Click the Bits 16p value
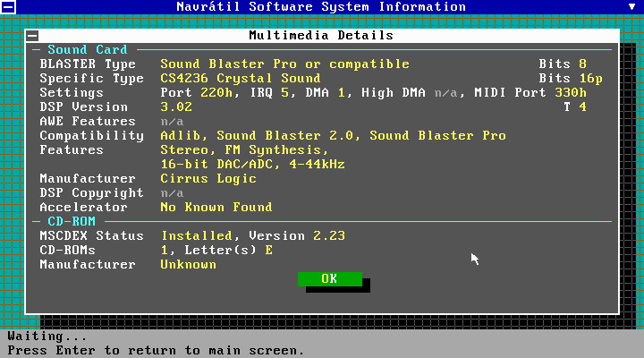 [587, 79]
